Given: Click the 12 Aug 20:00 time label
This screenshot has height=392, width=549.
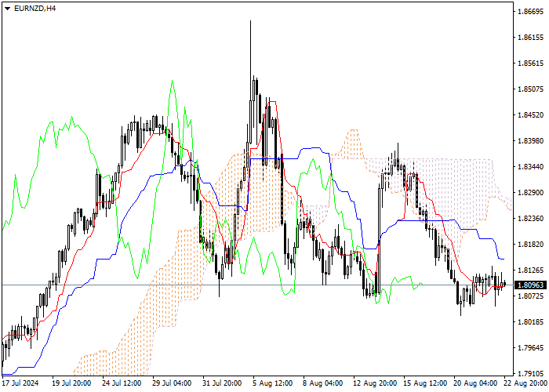Looking at the screenshot, I should pyautogui.click(x=375, y=383).
